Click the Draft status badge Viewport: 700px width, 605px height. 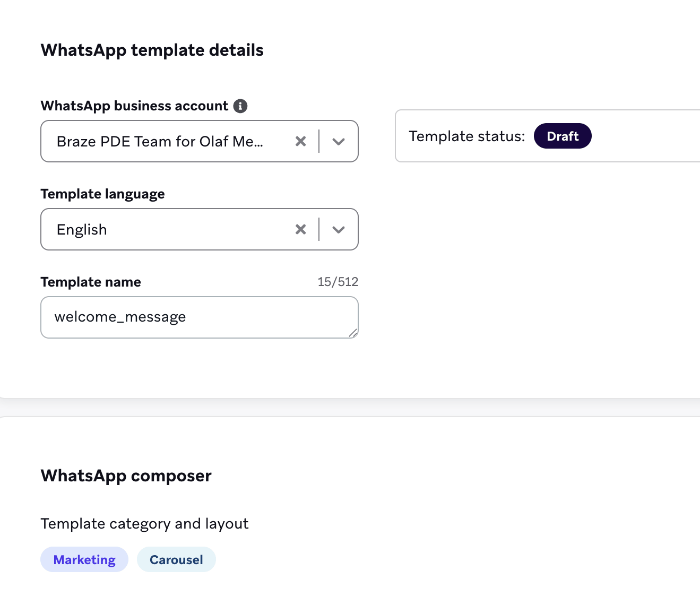click(x=563, y=136)
